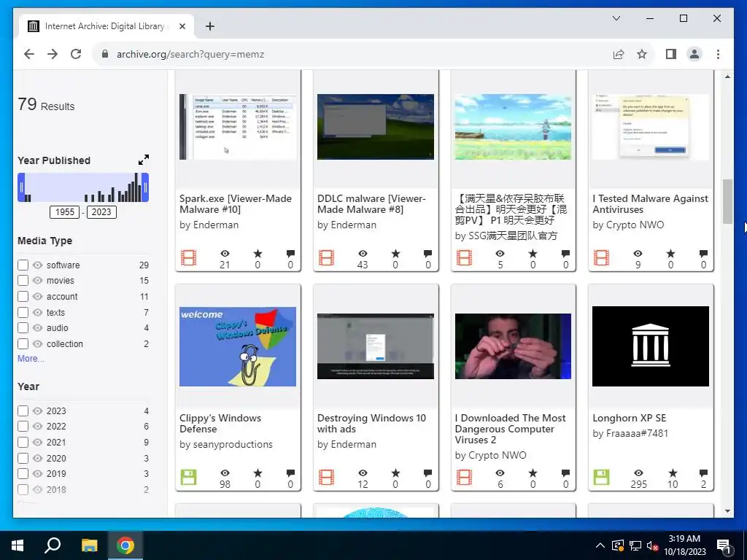Open Chrome tab search dropdown
This screenshot has width=747, height=560.
point(616,18)
